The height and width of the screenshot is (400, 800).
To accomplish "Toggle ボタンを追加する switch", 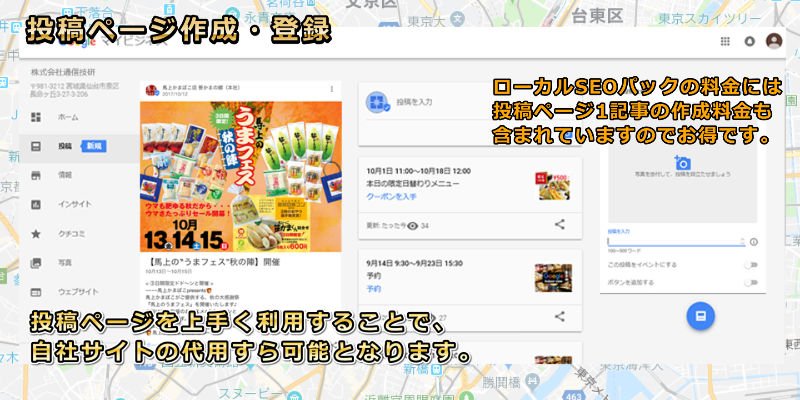I will point(751,282).
